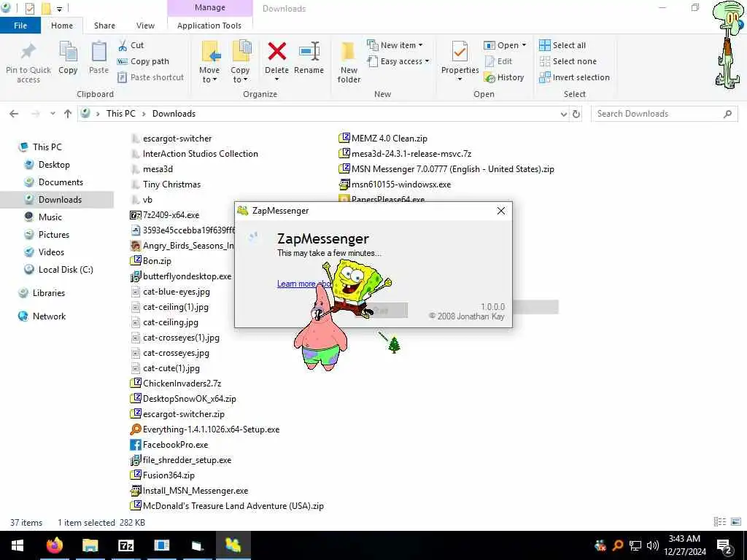Select Local Disk (C:) in navigation pane

pos(66,270)
